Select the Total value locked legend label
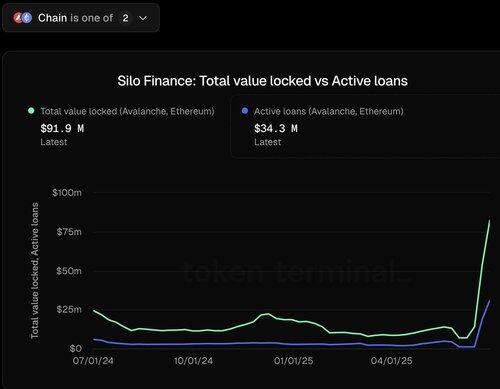 [127, 111]
